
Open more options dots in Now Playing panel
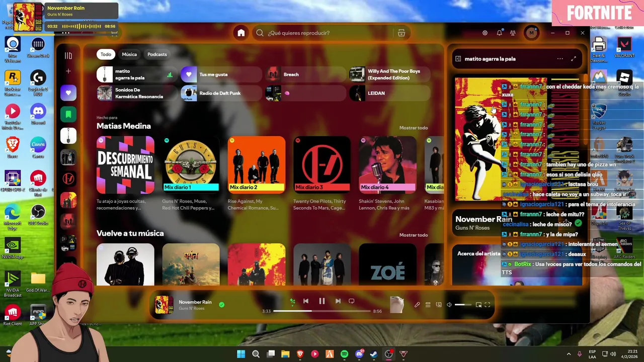(x=560, y=59)
